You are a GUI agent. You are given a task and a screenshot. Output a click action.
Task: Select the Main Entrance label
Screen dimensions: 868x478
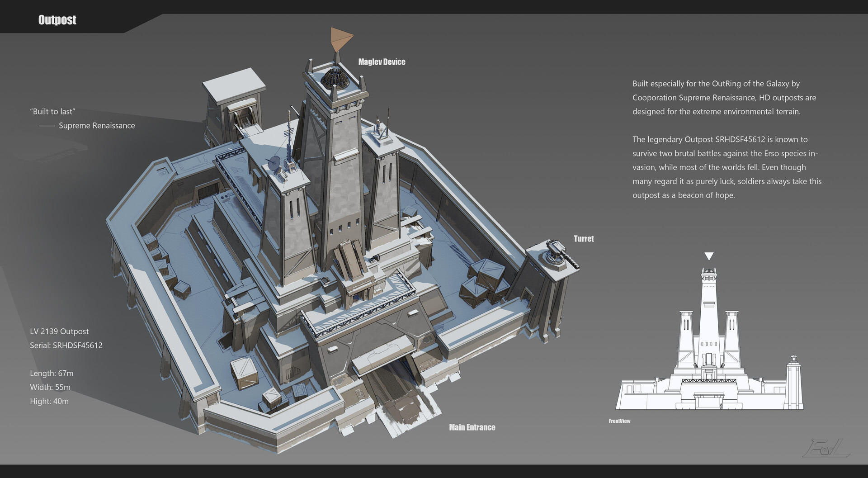click(x=472, y=427)
